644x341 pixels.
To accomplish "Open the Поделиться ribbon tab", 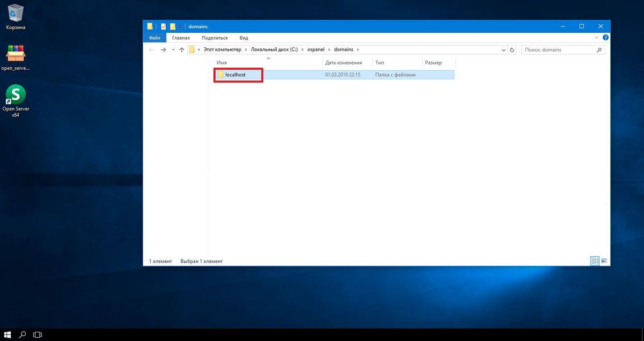I will (x=215, y=38).
